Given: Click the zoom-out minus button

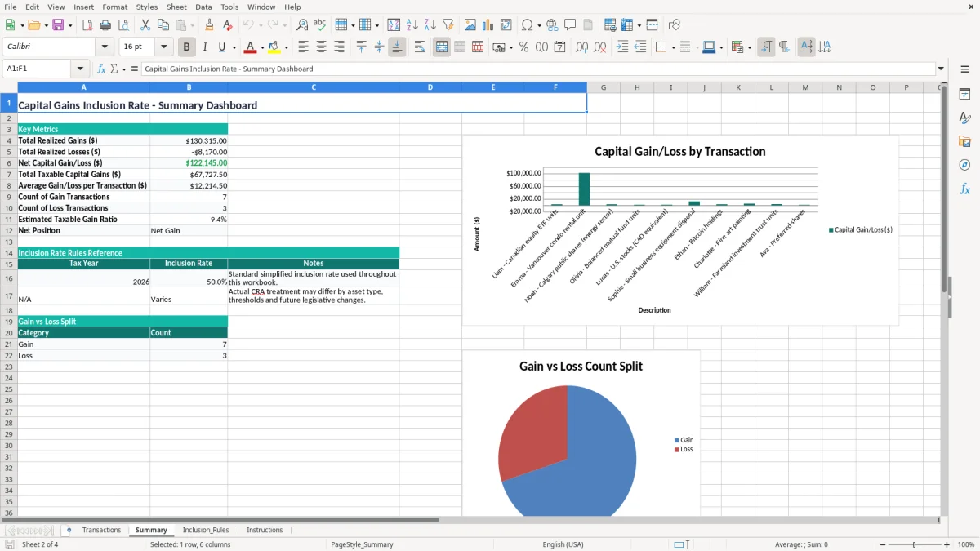Looking at the screenshot, I should 881,544.
